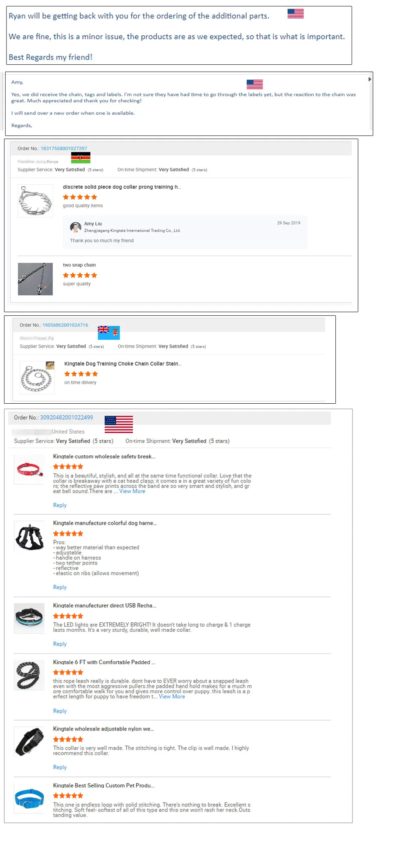The width and height of the screenshot is (409, 868).
Task: Reply to the adjustable nylon collar review
Action: coord(60,767)
